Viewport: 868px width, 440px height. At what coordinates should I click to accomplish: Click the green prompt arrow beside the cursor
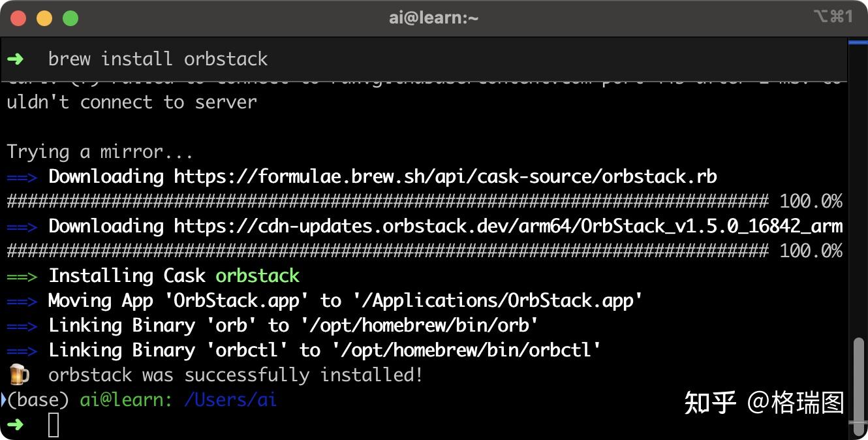coord(15,424)
